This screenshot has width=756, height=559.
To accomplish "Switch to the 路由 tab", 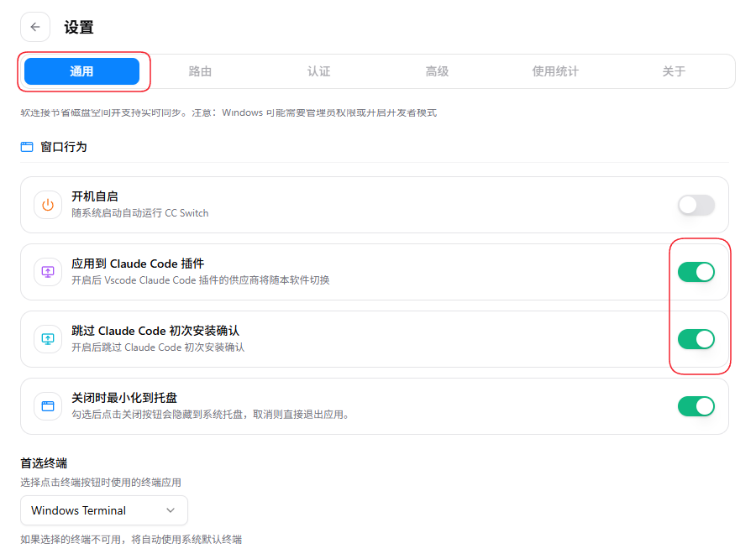I will point(200,71).
